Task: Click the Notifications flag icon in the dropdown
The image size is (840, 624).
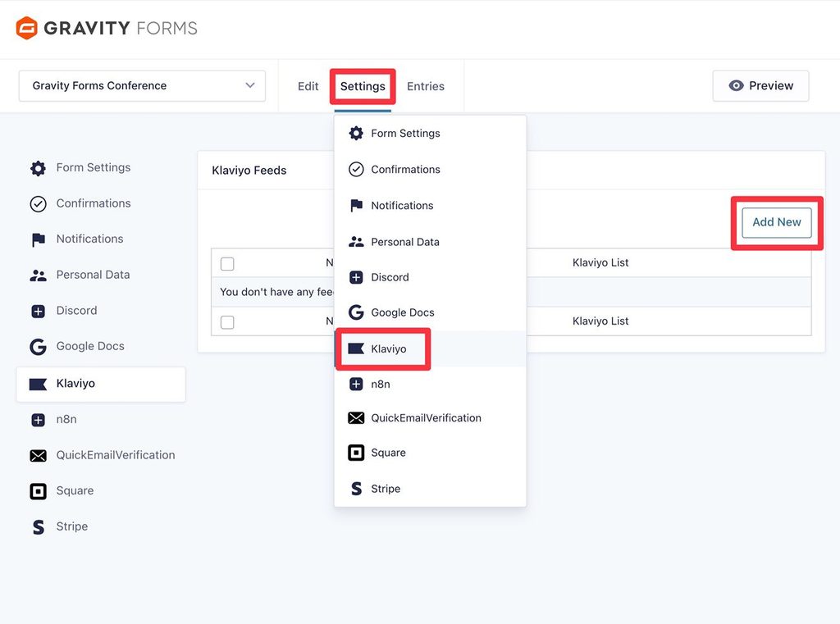Action: (356, 206)
